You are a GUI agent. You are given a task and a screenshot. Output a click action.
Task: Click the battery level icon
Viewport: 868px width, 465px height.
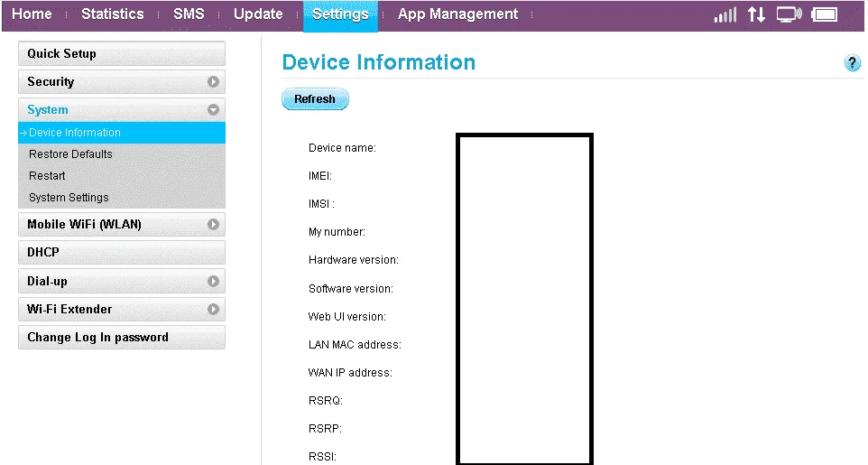click(825, 15)
